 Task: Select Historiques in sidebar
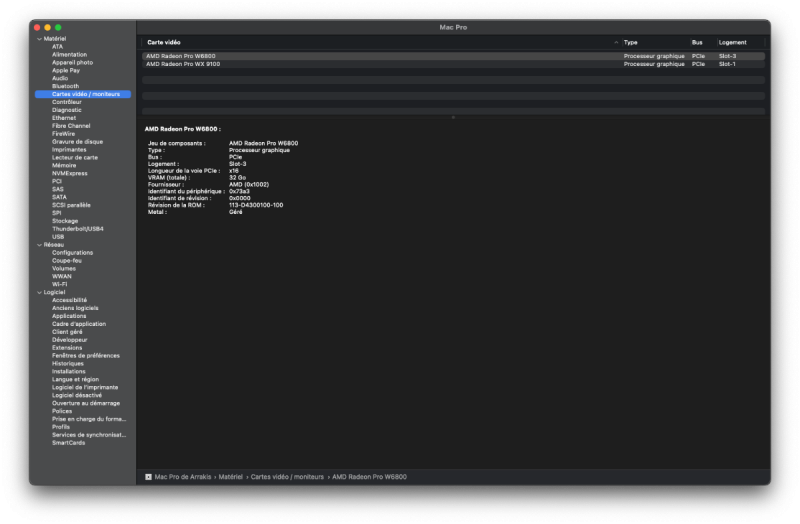pyautogui.click(x=67, y=363)
